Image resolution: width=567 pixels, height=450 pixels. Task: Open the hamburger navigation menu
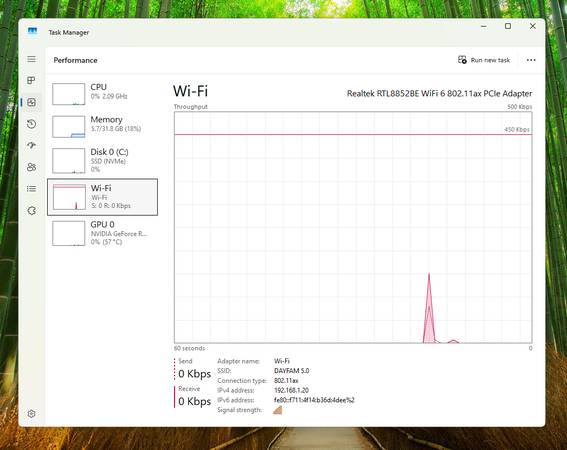pyautogui.click(x=31, y=59)
